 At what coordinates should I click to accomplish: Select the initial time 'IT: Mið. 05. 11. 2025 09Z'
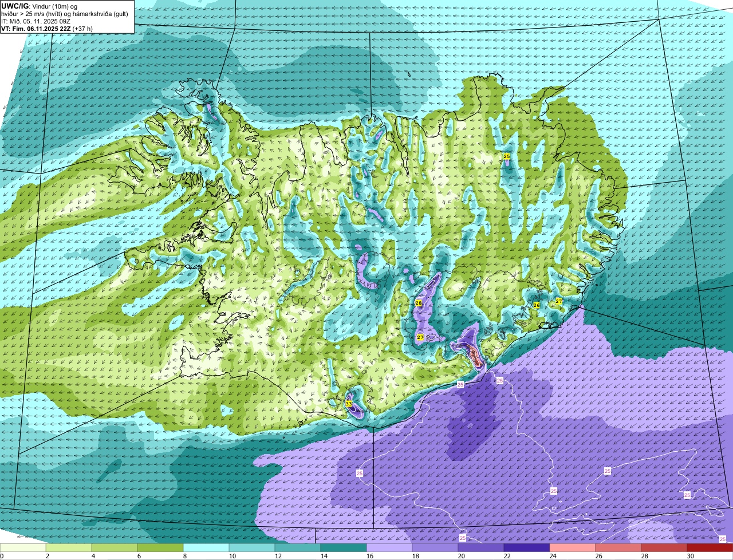click(36, 21)
